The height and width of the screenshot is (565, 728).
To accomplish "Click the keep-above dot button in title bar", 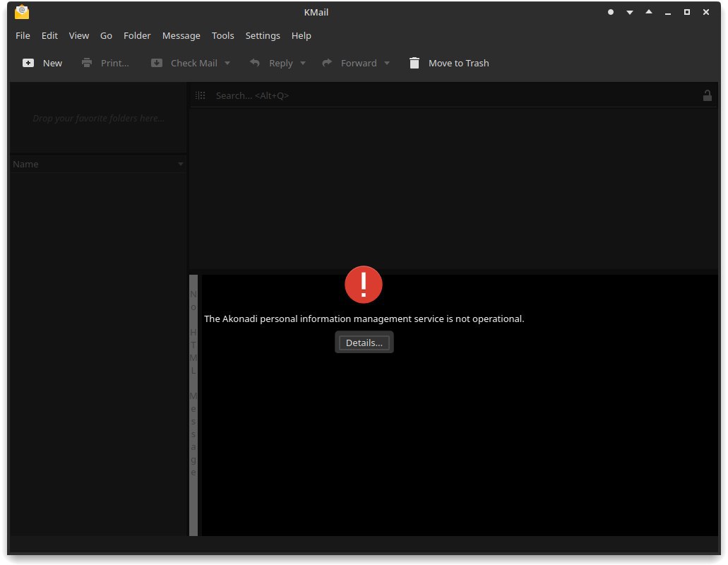I will (611, 12).
